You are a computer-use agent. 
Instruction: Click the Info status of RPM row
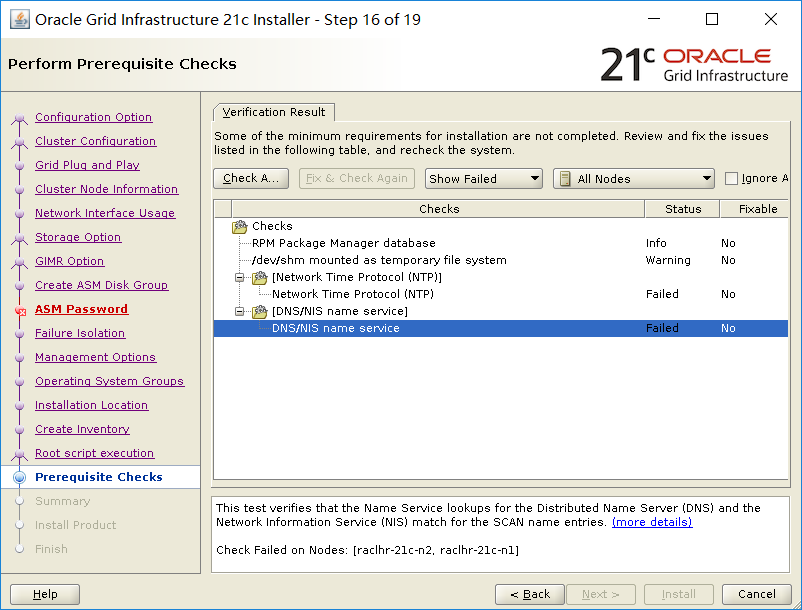pos(656,243)
